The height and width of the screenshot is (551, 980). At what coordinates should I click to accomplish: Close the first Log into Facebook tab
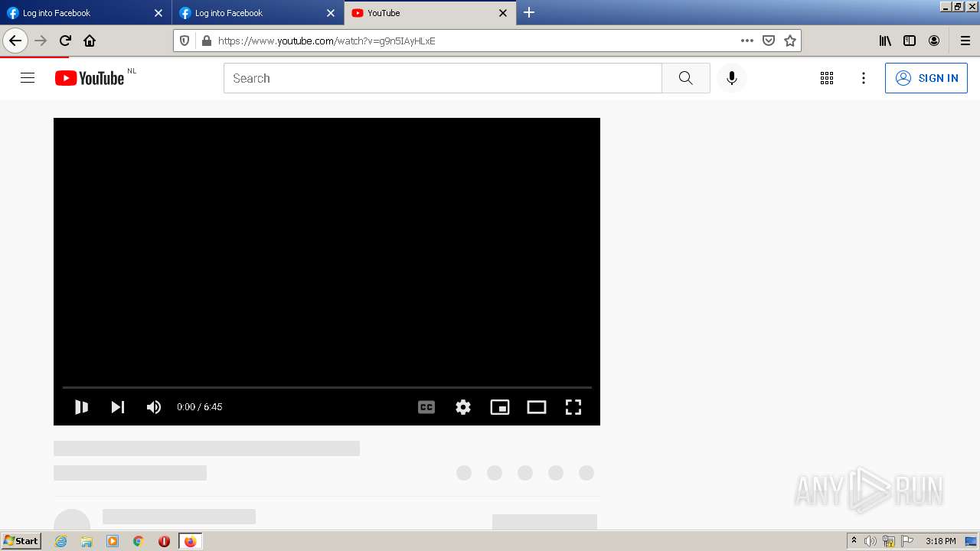(158, 13)
